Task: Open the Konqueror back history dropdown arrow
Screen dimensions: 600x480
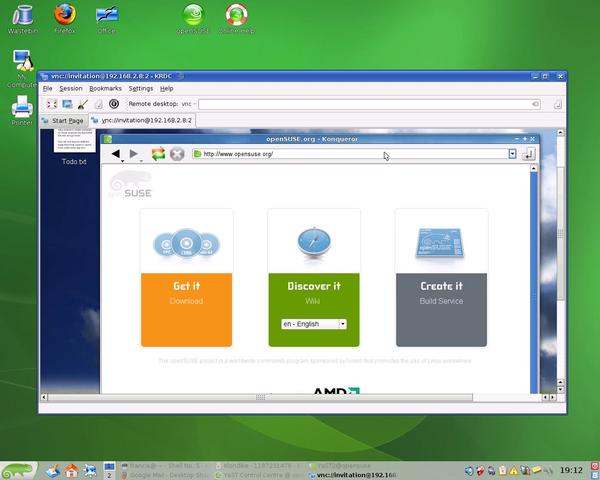Action: pos(122,161)
